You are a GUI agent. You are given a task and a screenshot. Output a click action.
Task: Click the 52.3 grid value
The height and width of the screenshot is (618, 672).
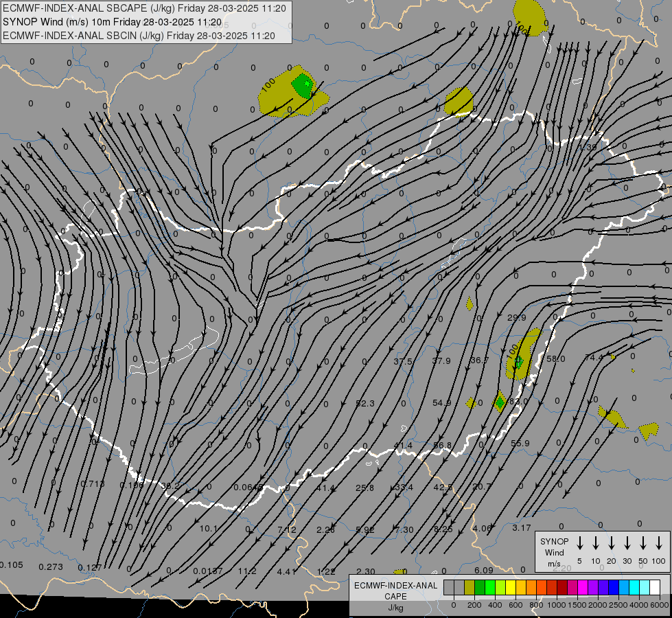click(365, 404)
